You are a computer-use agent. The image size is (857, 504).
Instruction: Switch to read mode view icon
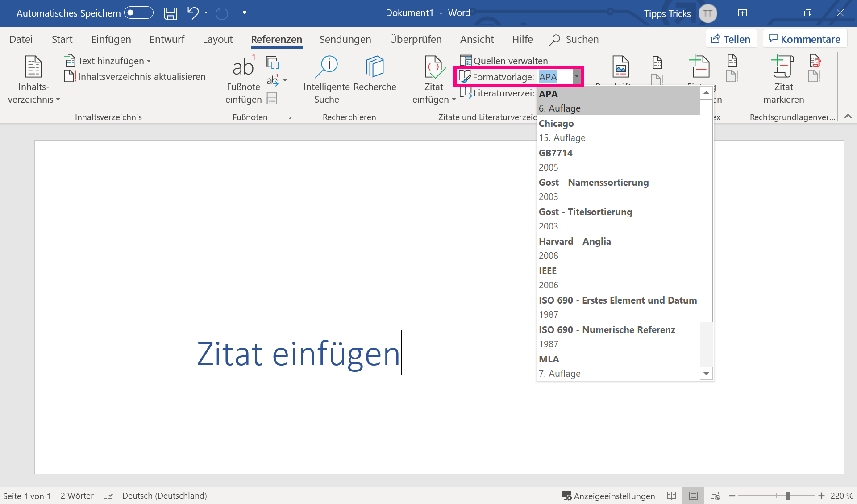point(671,496)
